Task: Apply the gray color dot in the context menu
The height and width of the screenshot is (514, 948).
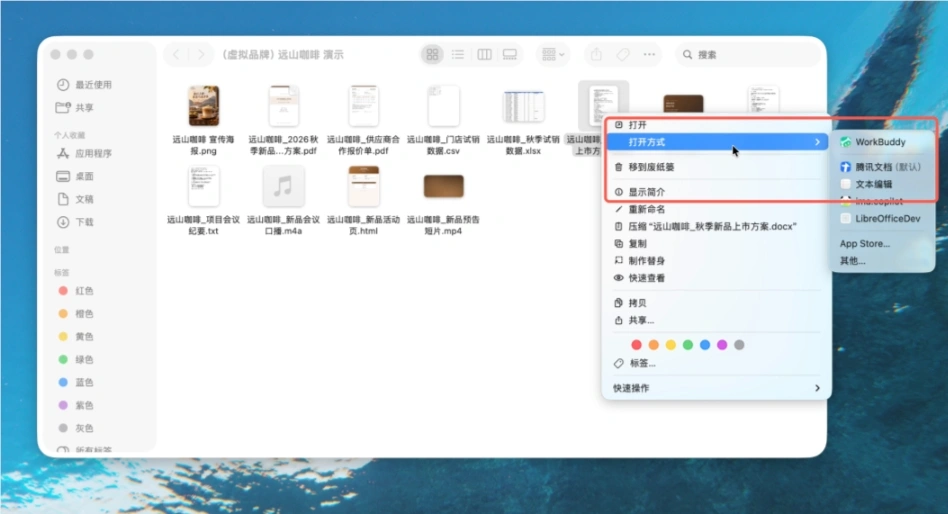Action: tap(739, 345)
